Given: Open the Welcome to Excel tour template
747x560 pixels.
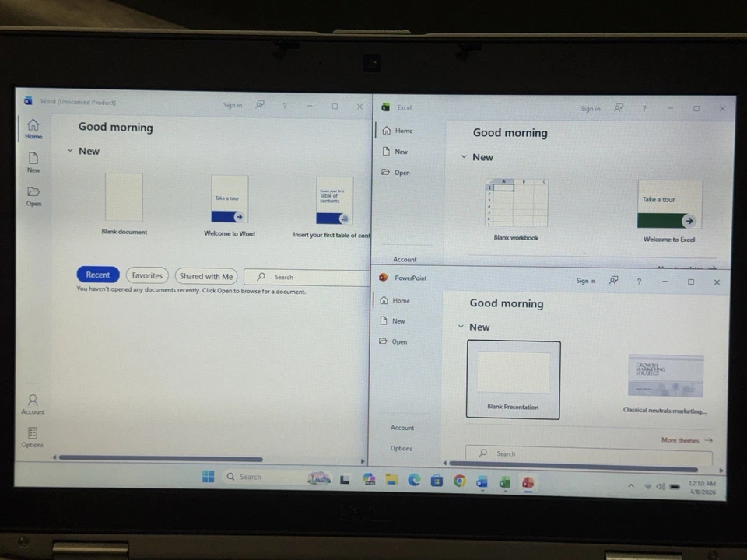Looking at the screenshot, I should point(669,212).
